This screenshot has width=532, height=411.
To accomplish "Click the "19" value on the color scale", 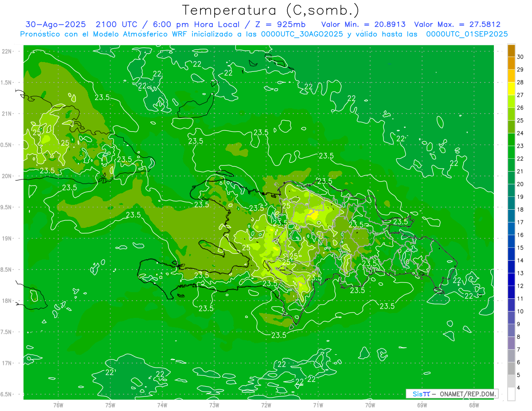I will [x=520, y=197].
